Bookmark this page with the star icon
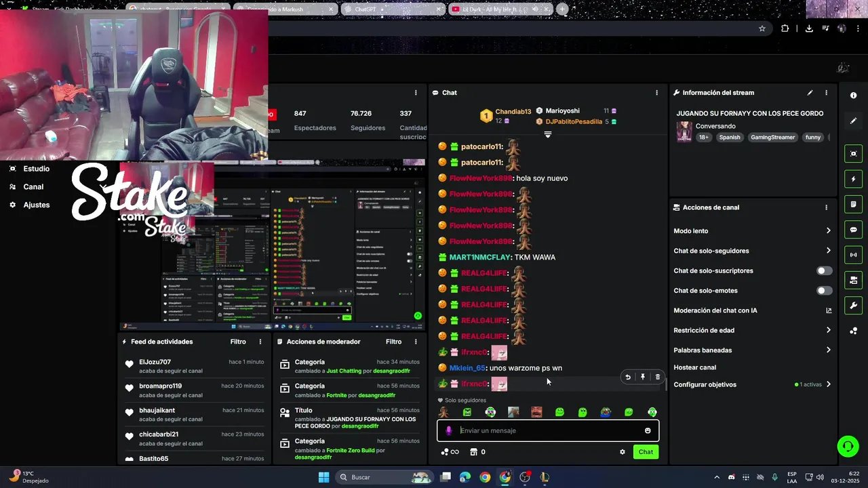The image size is (868, 488). coord(762,28)
